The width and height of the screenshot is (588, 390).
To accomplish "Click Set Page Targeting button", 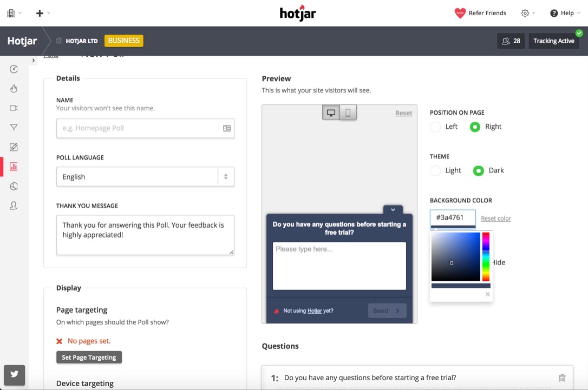I will [89, 358].
